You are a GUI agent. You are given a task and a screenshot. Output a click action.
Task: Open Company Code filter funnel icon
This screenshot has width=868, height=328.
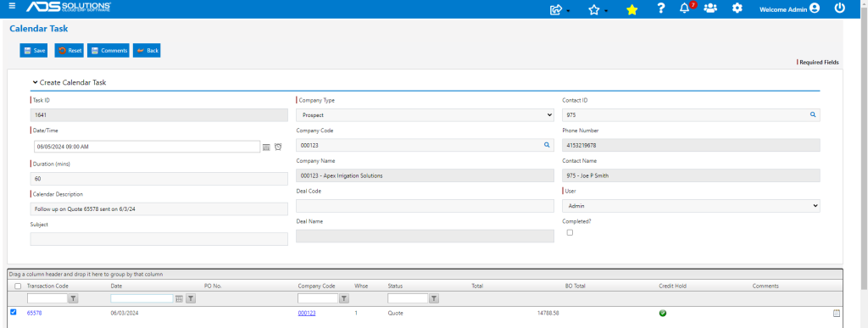click(344, 298)
